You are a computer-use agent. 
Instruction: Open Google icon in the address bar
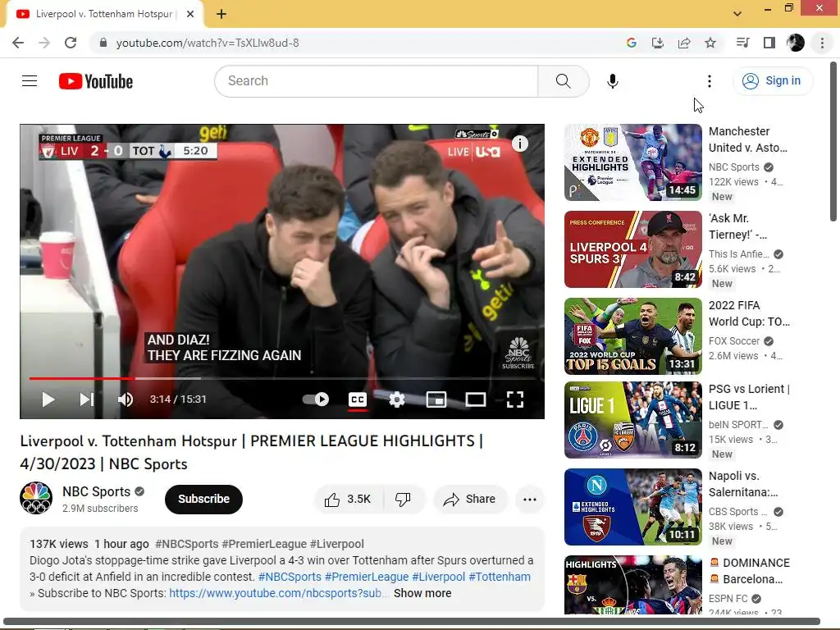coord(631,43)
